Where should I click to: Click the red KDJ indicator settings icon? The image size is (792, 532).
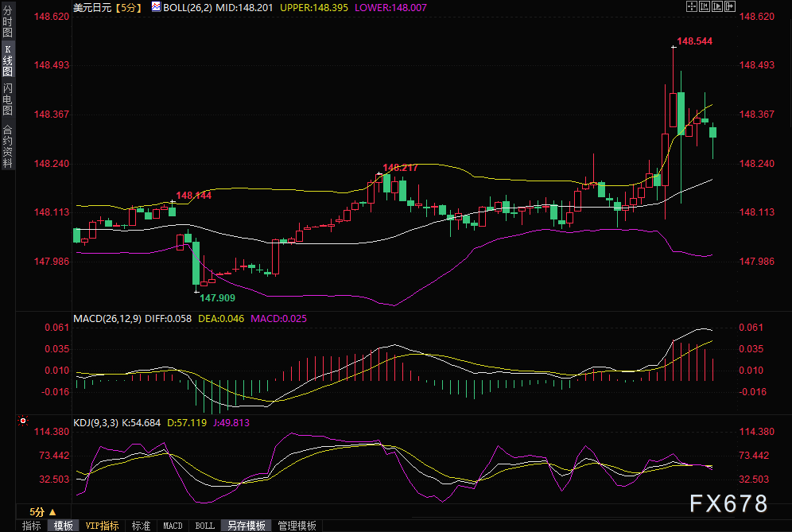(23, 421)
